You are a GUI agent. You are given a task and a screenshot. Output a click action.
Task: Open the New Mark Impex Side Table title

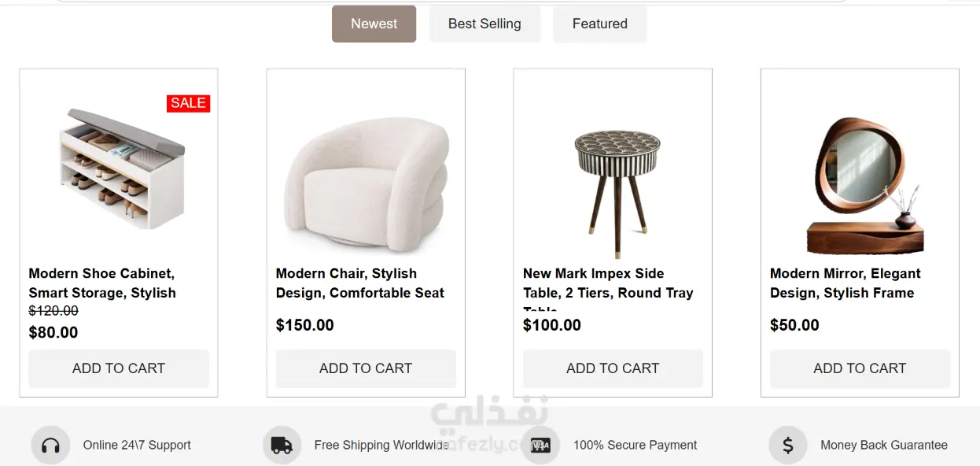coord(608,289)
